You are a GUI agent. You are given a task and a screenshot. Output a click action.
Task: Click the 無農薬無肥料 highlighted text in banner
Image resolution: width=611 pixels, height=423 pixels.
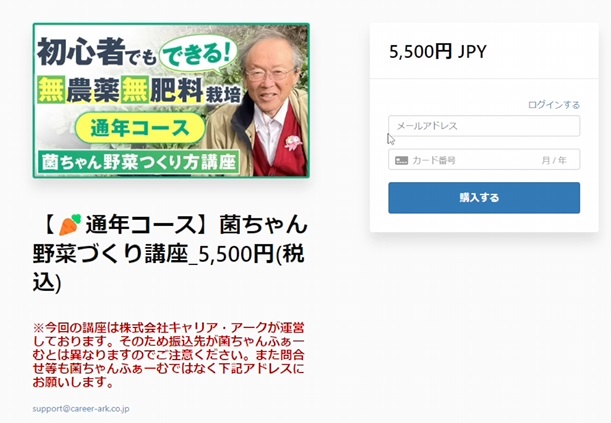(121, 90)
